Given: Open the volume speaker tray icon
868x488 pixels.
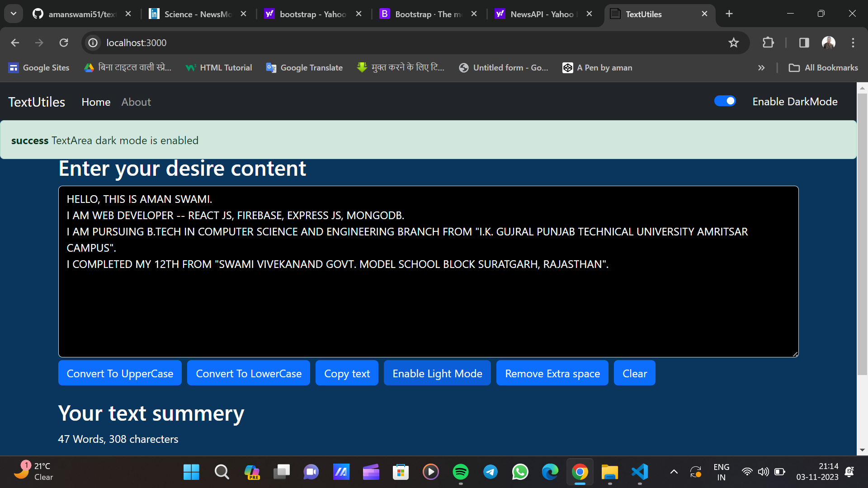Looking at the screenshot, I should (763, 472).
